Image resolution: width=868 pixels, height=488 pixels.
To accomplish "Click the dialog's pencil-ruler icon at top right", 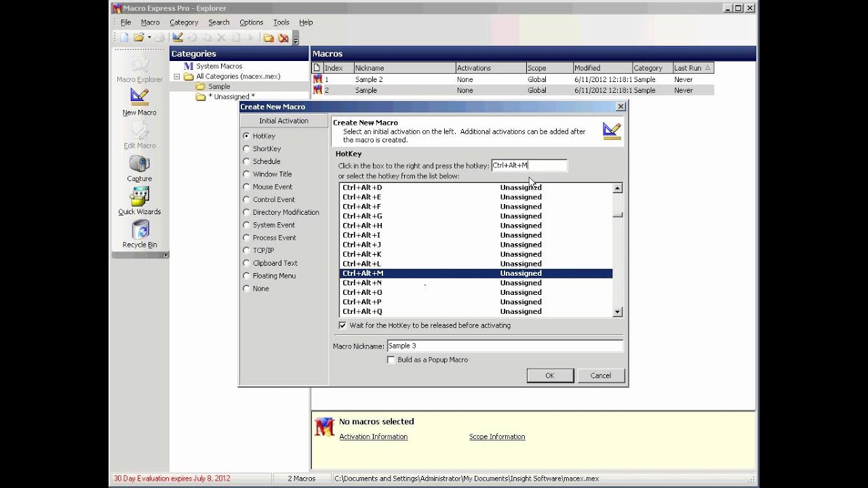I will click(x=612, y=131).
